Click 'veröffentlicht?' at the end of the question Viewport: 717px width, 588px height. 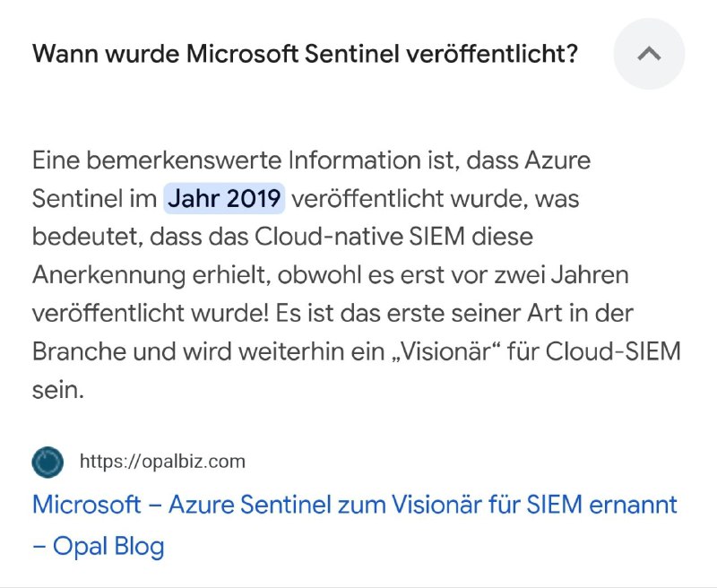492,54
